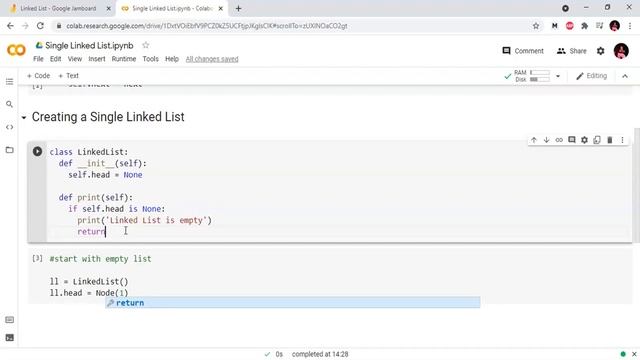640x360 pixels.
Task: Collapse Creating a Single Linked List section
Action: tap(24, 118)
